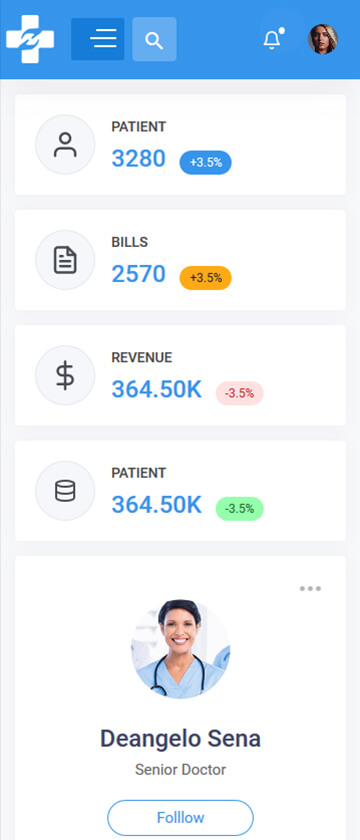
Task: Click the Deangelo Sena name heading
Action: click(181, 739)
